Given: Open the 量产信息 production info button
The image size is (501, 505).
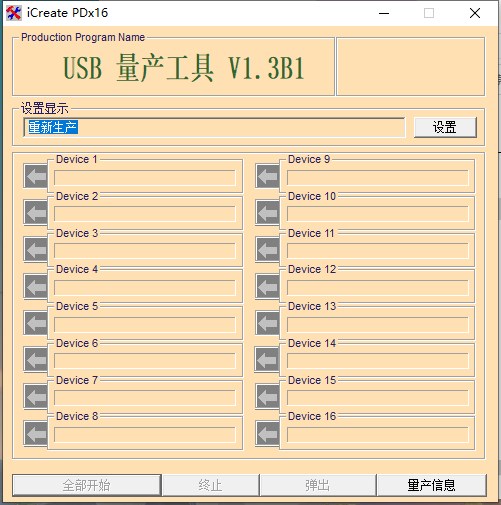Looking at the screenshot, I should click(431, 485).
